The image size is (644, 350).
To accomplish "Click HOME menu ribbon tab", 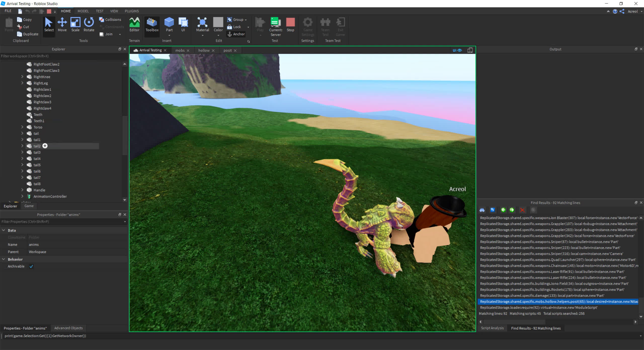I will click(65, 11).
